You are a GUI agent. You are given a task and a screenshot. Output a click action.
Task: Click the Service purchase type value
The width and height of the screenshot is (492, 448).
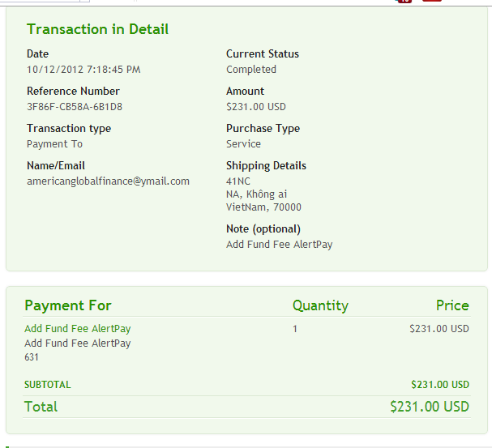243,144
